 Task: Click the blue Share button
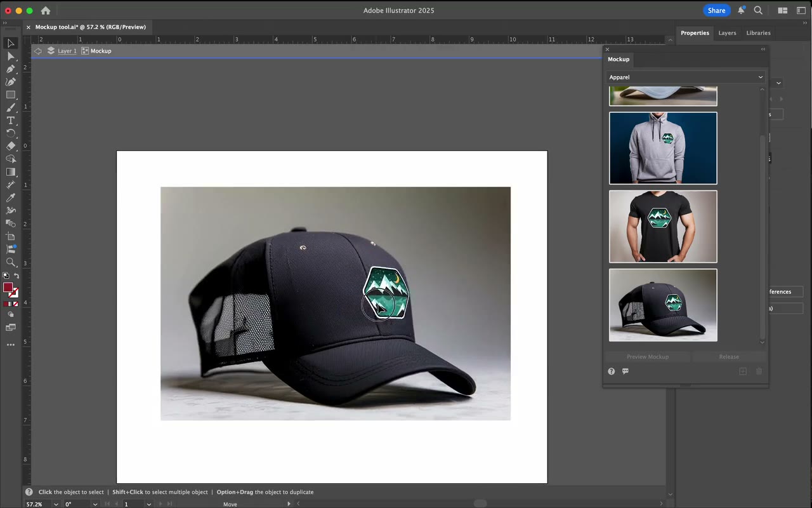(716, 10)
